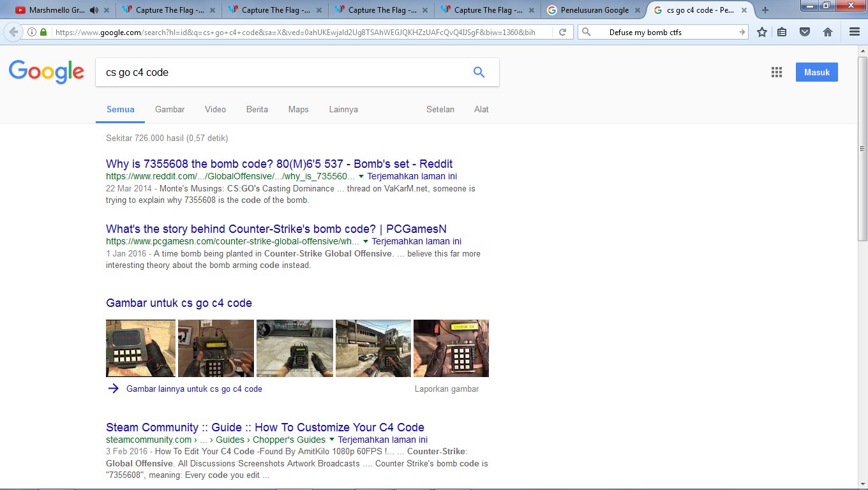
Task: Click the Firefox search box containing 'Defuse my bomb ctfs'
Action: tap(664, 32)
